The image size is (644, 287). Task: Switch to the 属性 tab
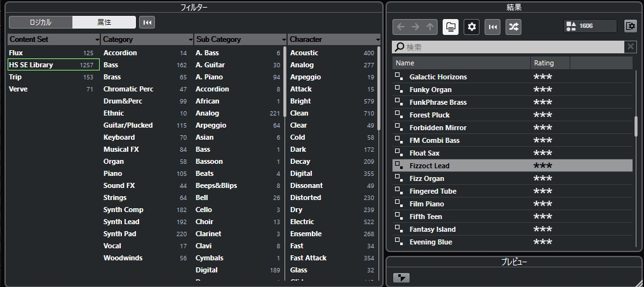[104, 23]
